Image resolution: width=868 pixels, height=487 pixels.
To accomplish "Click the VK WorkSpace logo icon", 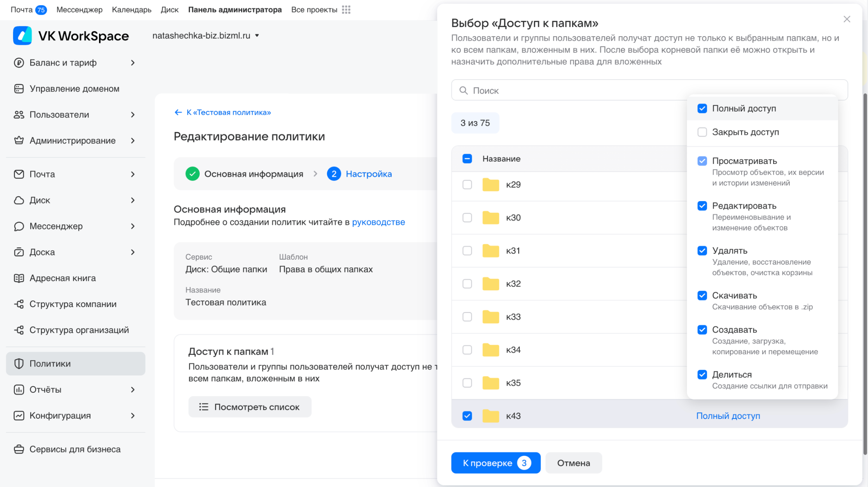I will click(x=22, y=36).
